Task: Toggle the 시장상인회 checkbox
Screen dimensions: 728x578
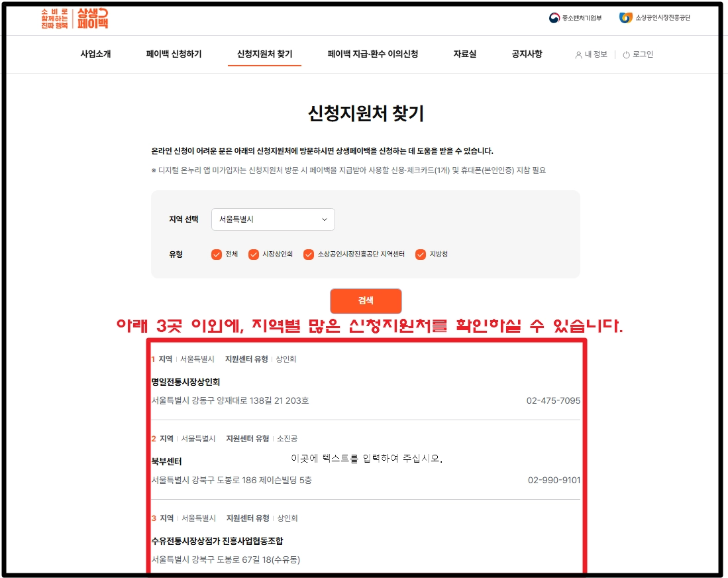Action: (253, 254)
